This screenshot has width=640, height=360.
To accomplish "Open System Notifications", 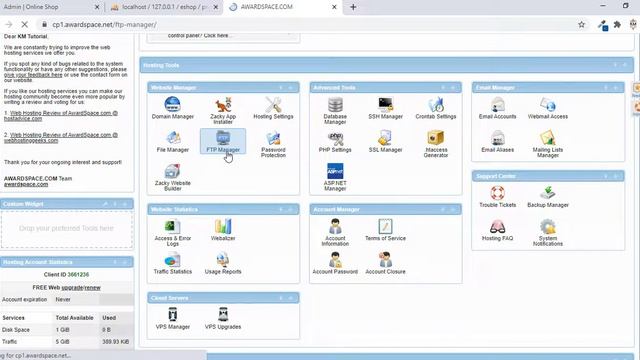I will point(548,233).
